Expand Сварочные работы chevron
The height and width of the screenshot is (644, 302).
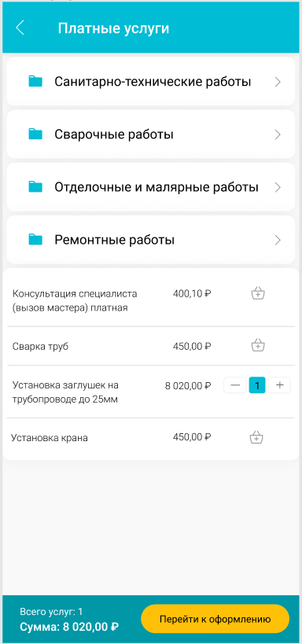pos(278,134)
